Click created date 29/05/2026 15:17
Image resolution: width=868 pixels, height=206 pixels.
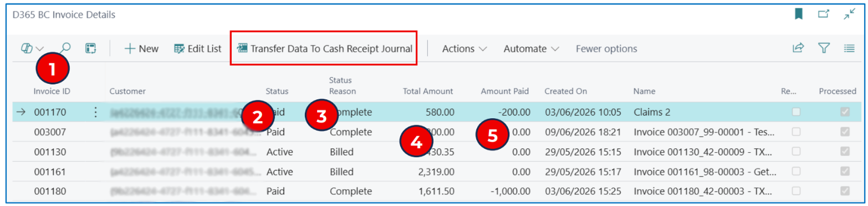click(x=583, y=172)
